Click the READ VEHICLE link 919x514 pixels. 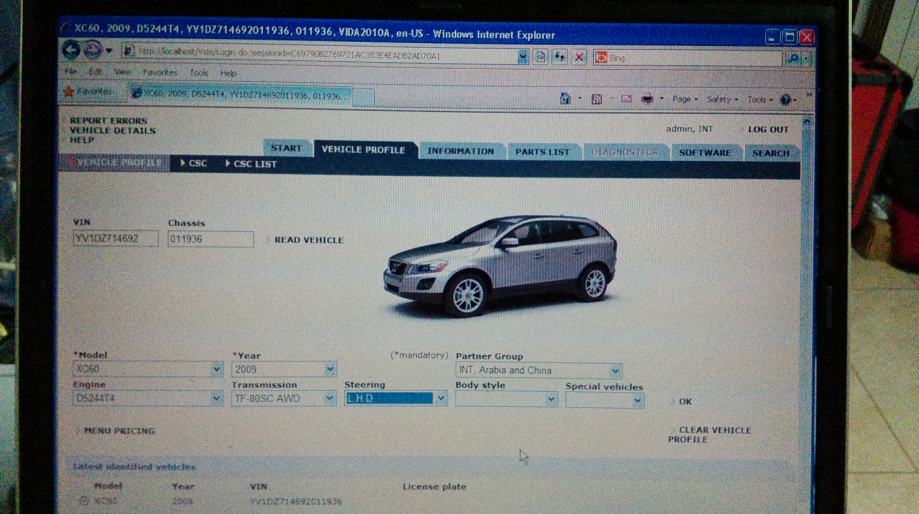[309, 240]
